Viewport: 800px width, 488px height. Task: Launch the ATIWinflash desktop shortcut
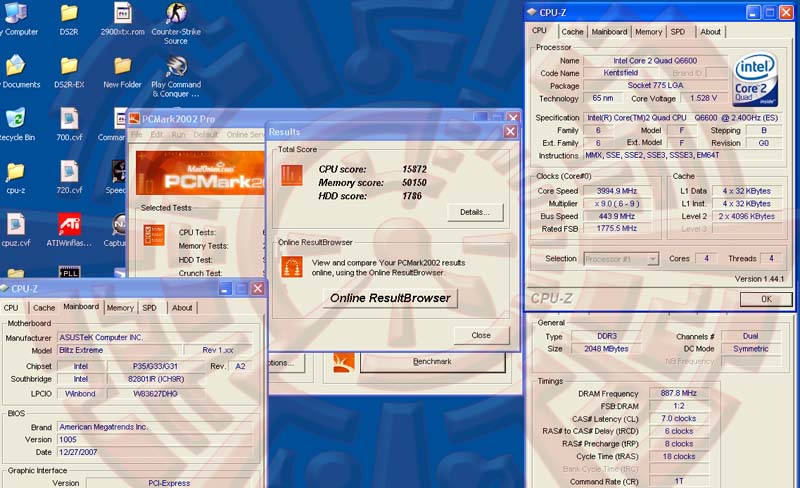[69, 224]
